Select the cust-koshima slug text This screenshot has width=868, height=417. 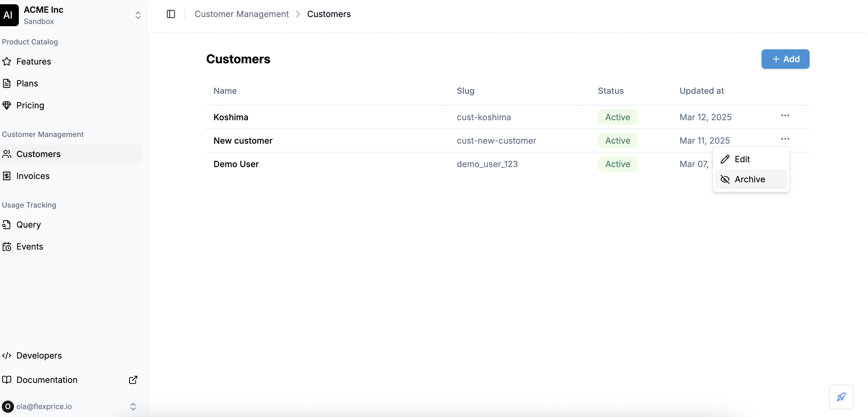[x=484, y=117]
